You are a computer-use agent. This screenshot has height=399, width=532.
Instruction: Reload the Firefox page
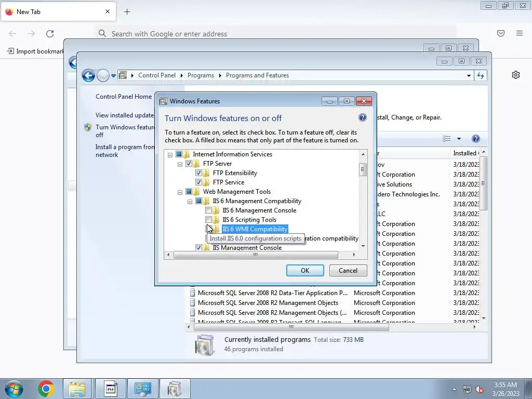point(50,34)
